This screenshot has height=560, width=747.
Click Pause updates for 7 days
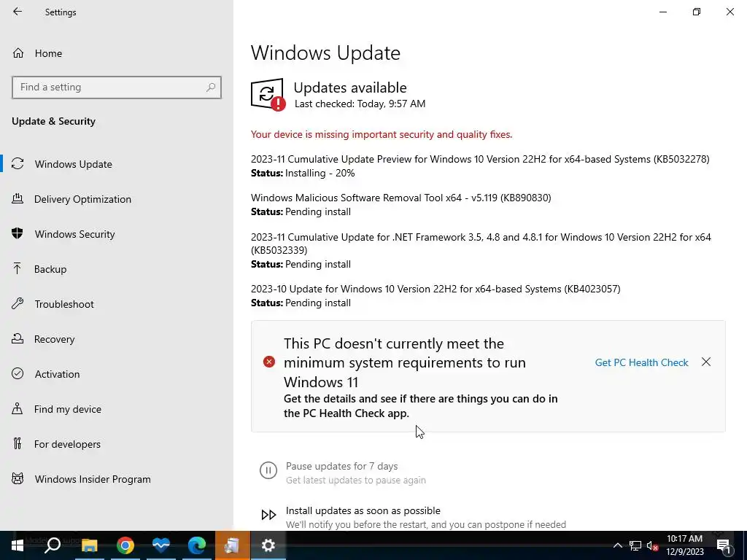pos(341,466)
